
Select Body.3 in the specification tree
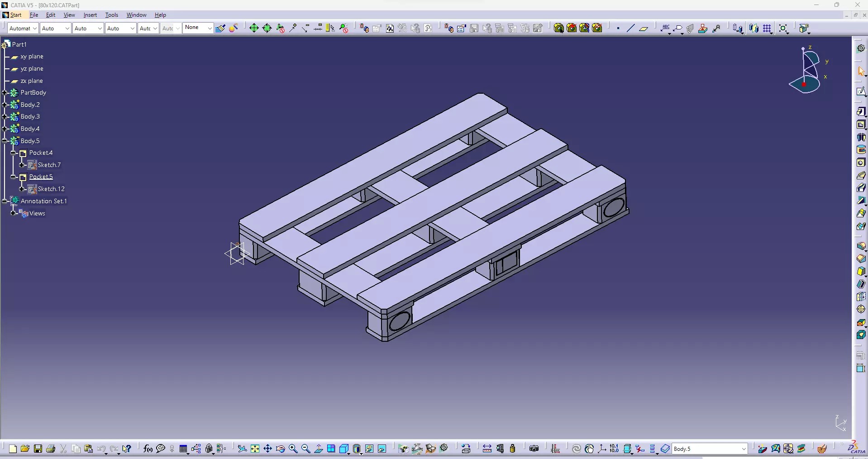[x=30, y=117]
